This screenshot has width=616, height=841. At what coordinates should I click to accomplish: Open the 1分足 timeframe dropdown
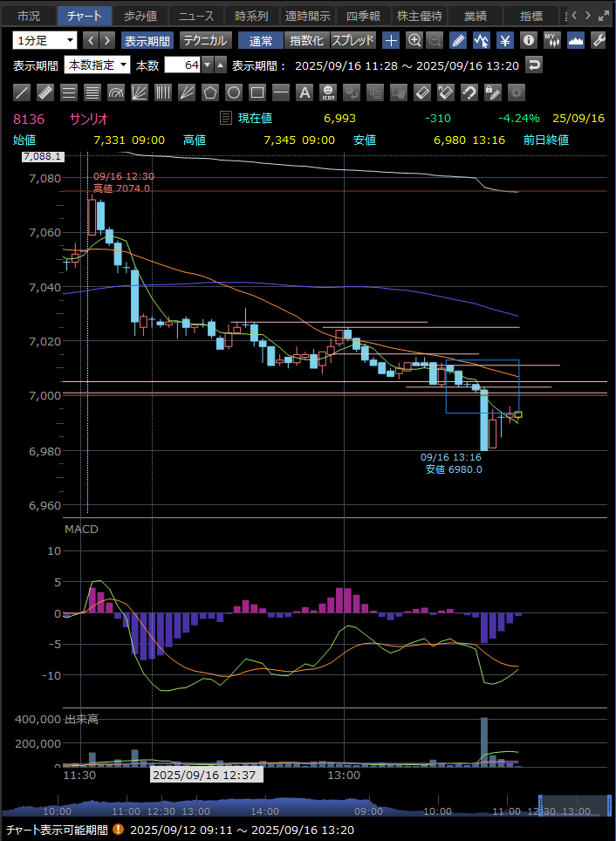(x=44, y=40)
